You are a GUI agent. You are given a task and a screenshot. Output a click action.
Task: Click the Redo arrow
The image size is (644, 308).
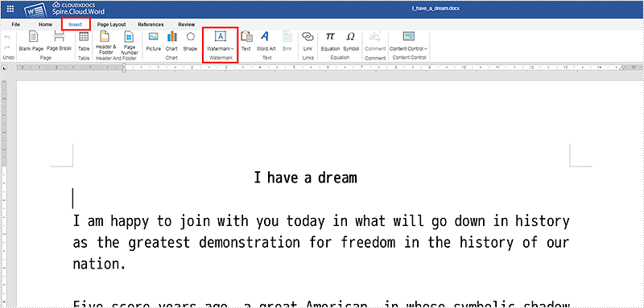pyautogui.click(x=6, y=48)
